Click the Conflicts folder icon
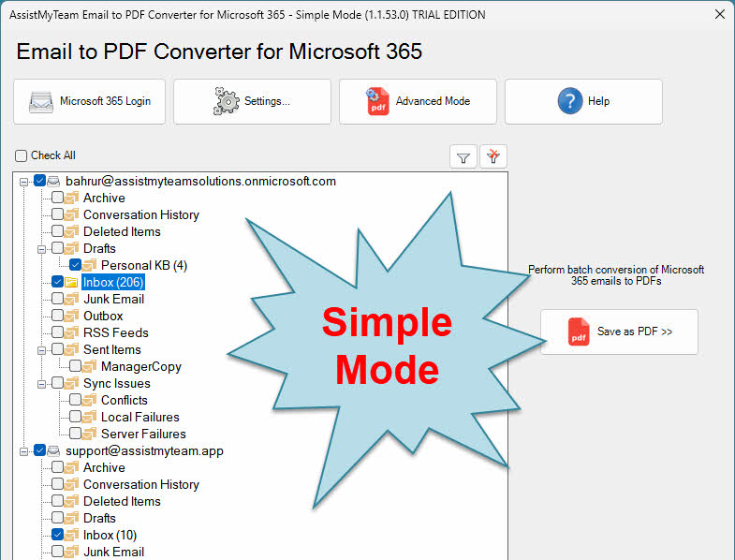This screenshot has width=735, height=560. 90,400
